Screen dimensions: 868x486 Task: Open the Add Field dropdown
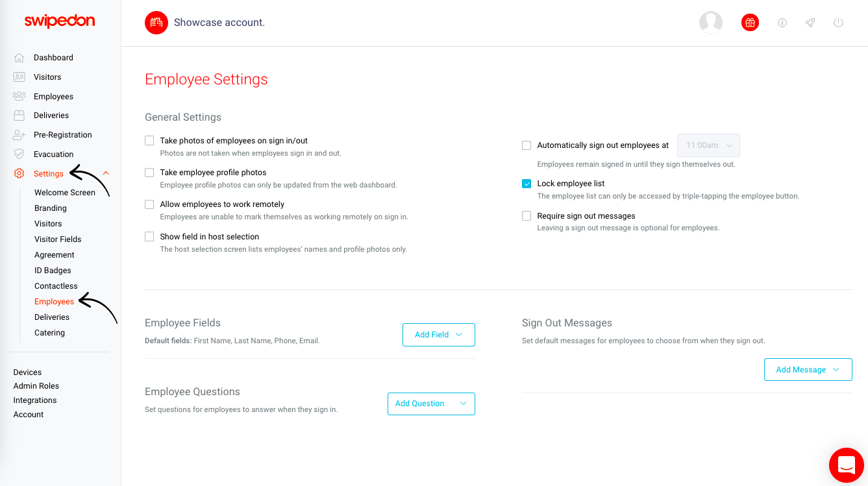439,335
